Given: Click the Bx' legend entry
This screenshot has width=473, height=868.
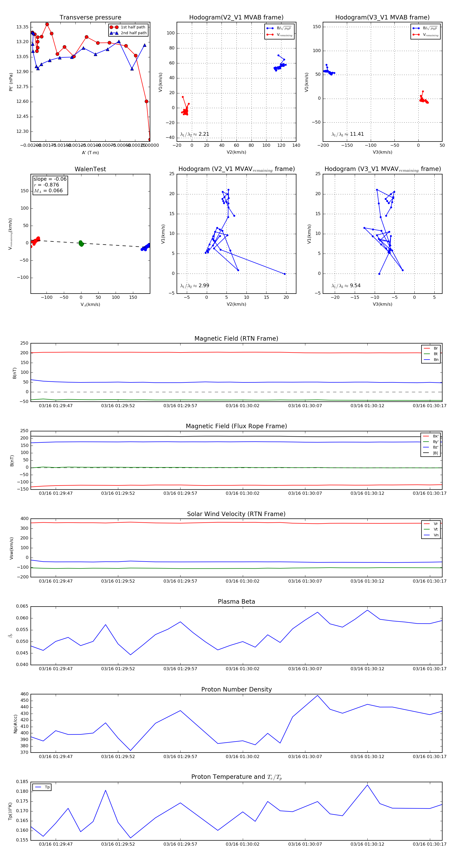Looking at the screenshot, I should pos(431,436).
